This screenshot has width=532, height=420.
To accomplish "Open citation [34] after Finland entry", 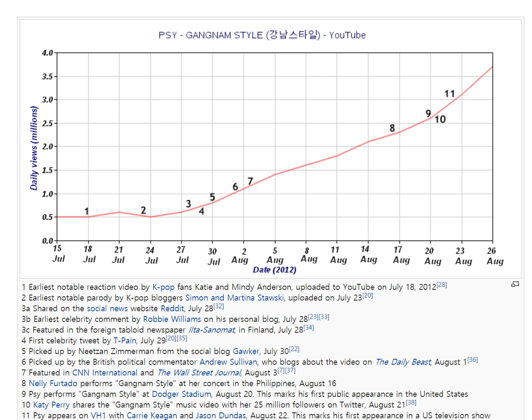I will pos(309,328).
